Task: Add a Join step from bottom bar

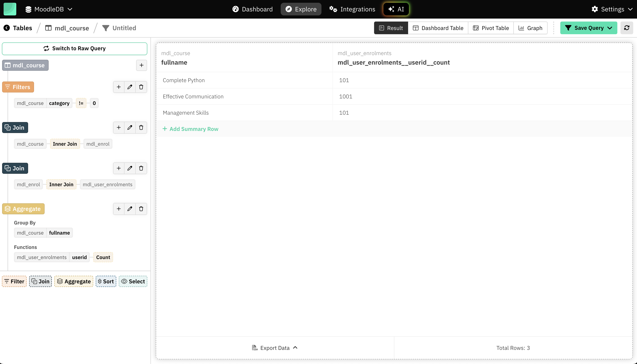Action: point(40,281)
